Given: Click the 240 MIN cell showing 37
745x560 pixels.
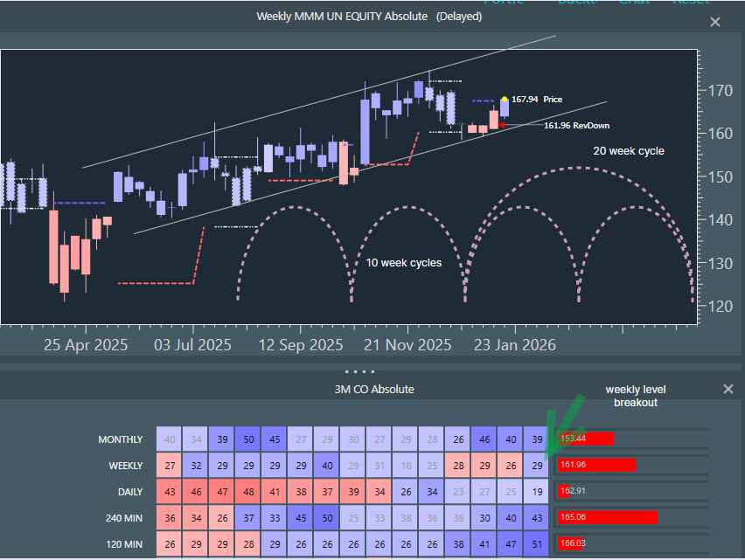Looking at the screenshot, I should 248,518.
